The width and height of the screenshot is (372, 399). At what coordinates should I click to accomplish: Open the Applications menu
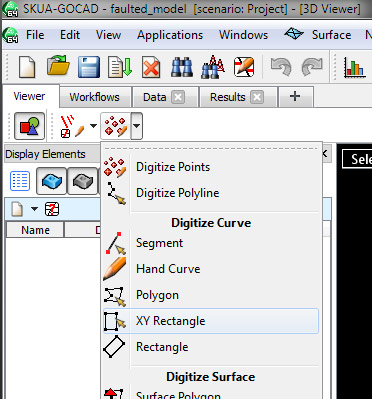click(x=170, y=35)
